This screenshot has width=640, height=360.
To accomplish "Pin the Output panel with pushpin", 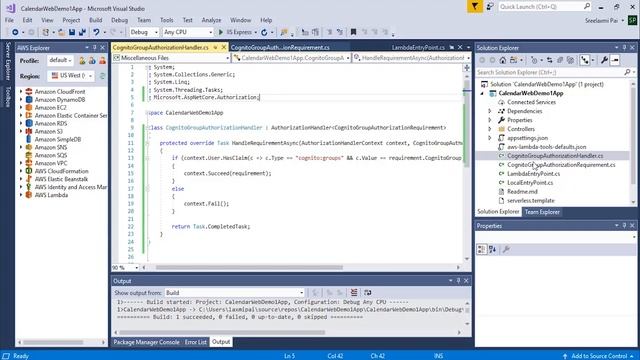I will (x=458, y=281).
